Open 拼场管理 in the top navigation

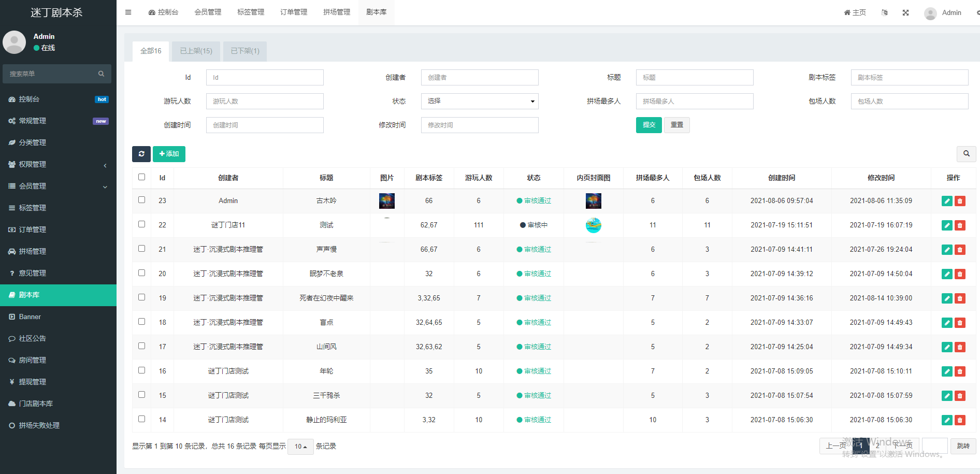337,12
